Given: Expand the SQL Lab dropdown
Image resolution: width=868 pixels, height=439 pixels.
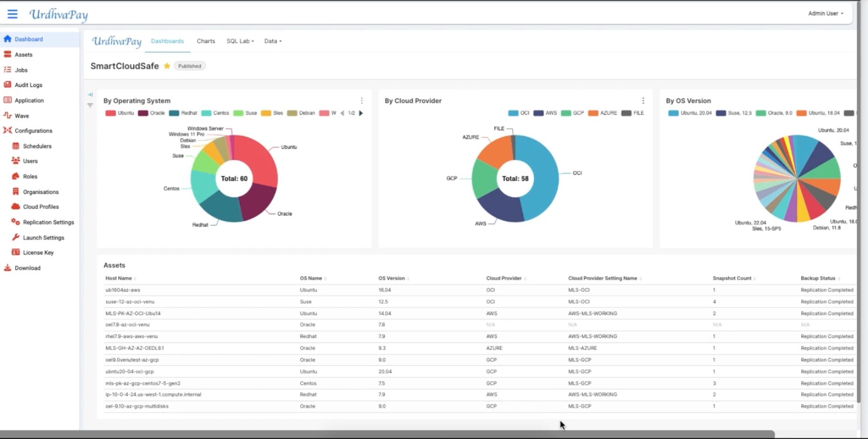Looking at the screenshot, I should pyautogui.click(x=240, y=41).
